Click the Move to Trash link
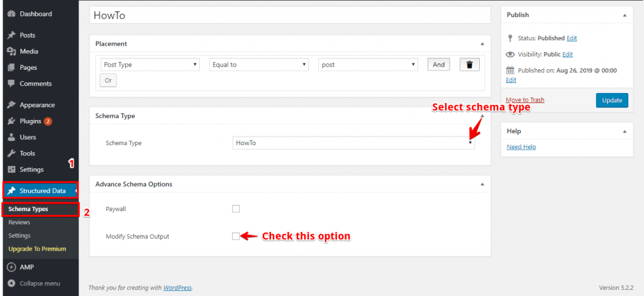644x296 pixels. click(x=525, y=100)
